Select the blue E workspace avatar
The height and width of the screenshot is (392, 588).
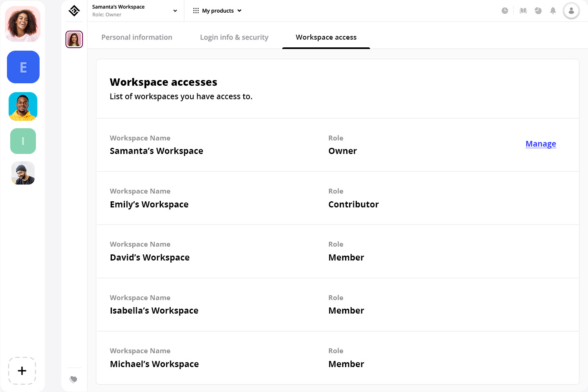point(23,67)
